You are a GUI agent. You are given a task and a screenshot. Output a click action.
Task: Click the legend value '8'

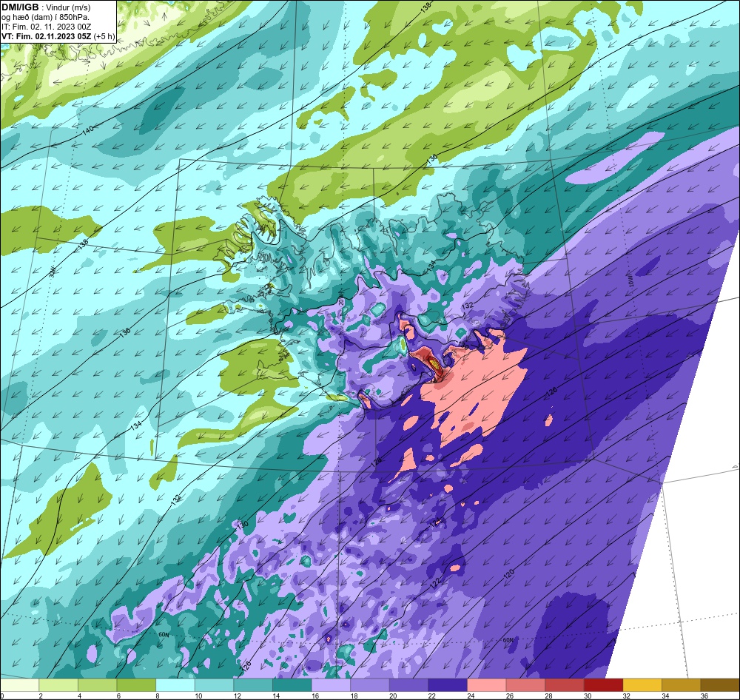[x=157, y=696]
